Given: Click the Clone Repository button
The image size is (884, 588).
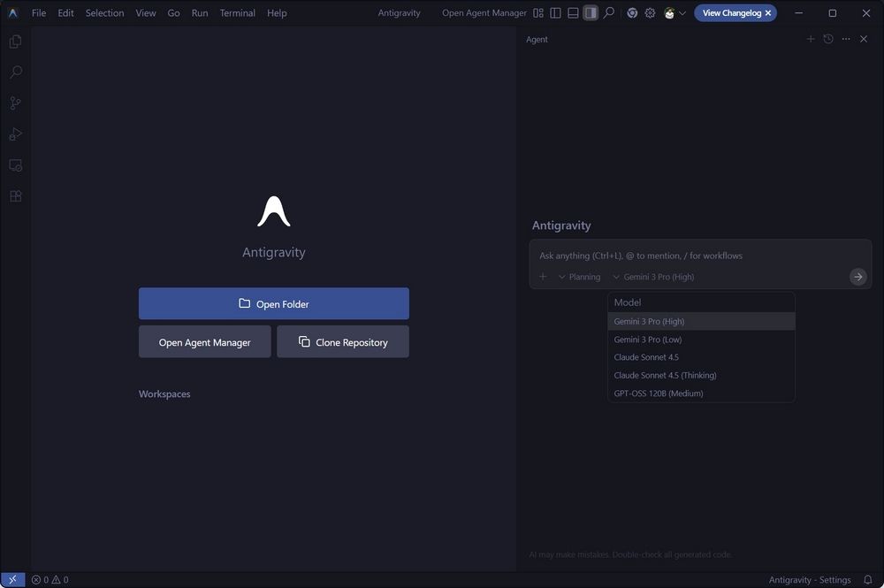Looking at the screenshot, I should click(x=343, y=341).
